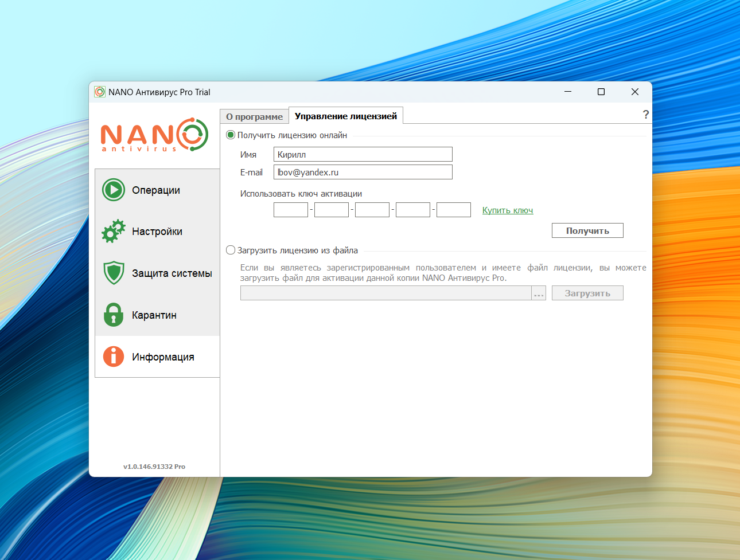Open Settings via the gears icon

114,231
